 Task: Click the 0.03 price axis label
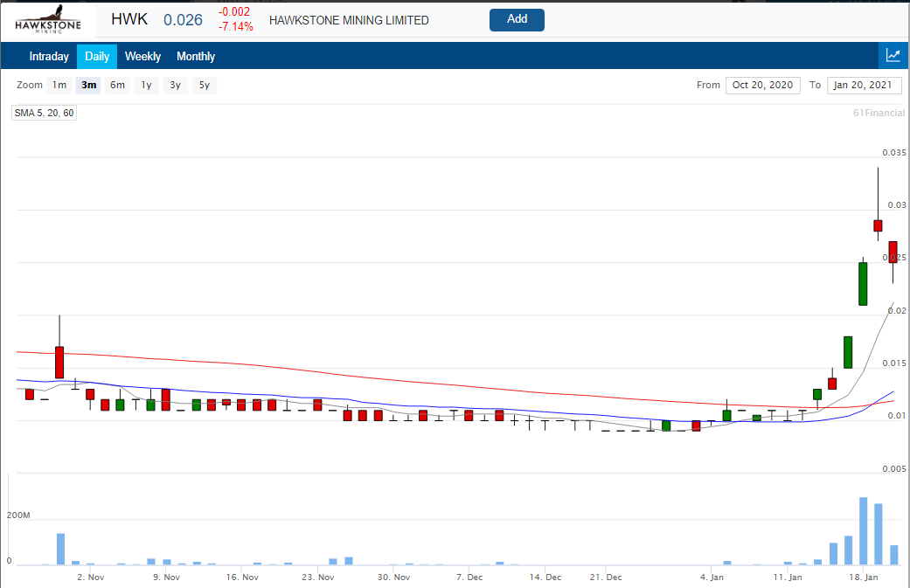897,204
